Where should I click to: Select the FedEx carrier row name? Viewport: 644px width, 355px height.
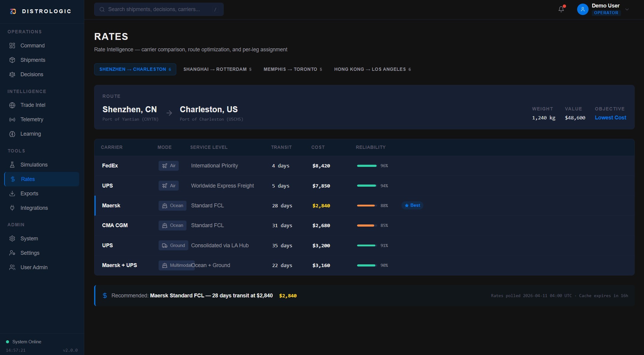click(x=110, y=166)
